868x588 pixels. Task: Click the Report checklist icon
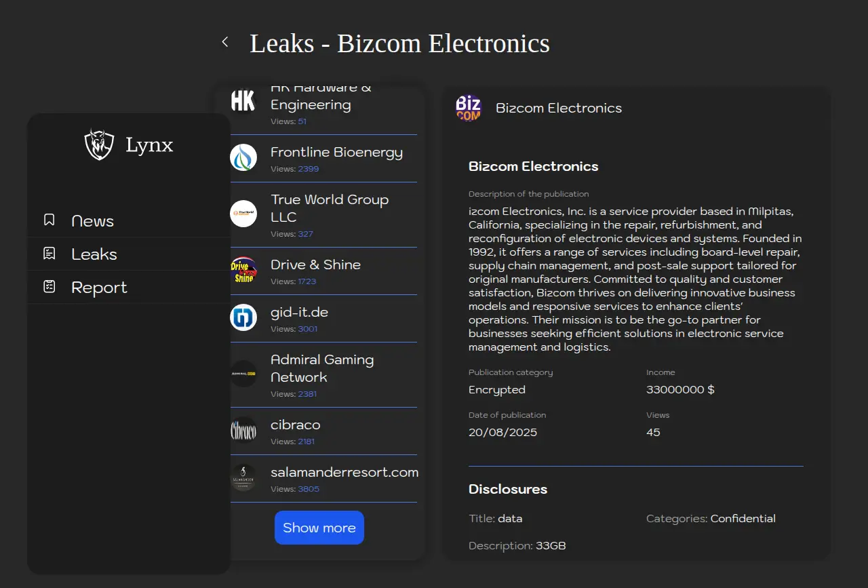(50, 287)
